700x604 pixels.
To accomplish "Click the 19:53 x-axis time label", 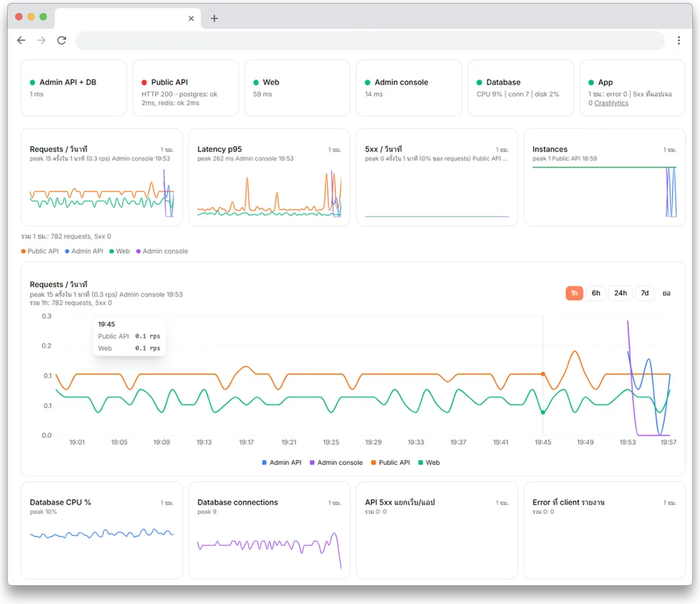I will pos(627,442).
